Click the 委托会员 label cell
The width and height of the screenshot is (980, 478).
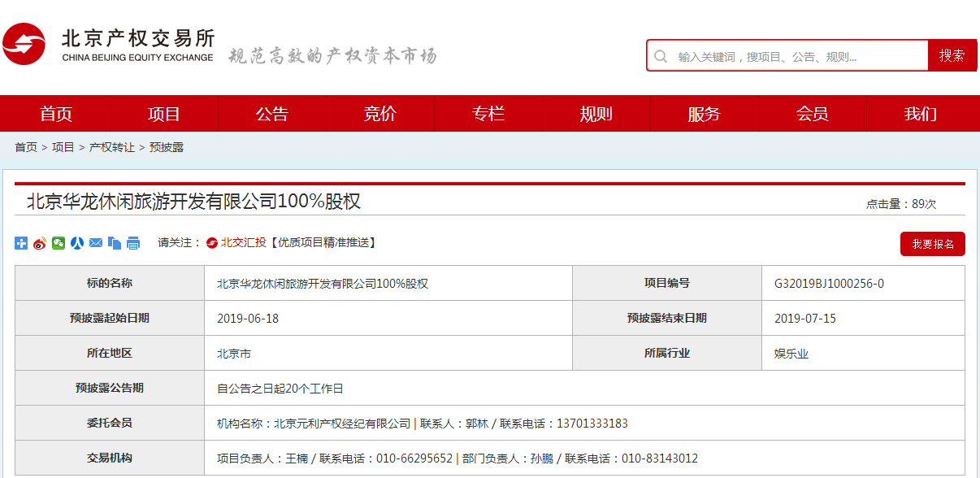(x=110, y=424)
